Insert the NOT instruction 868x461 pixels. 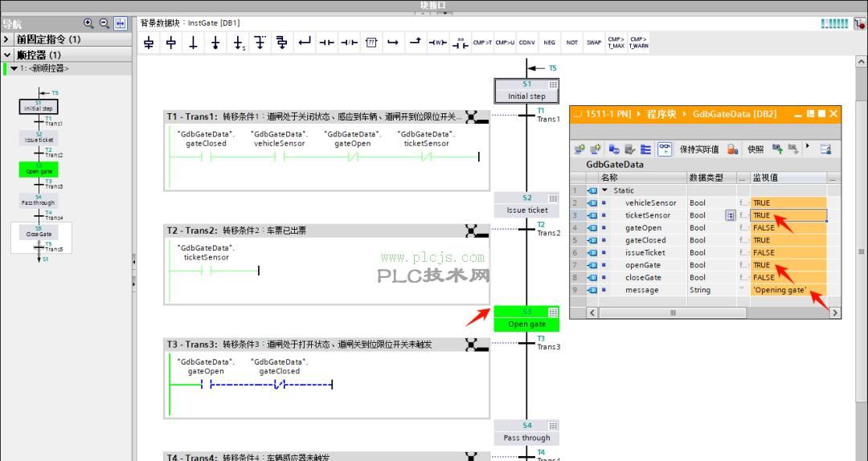(x=572, y=43)
